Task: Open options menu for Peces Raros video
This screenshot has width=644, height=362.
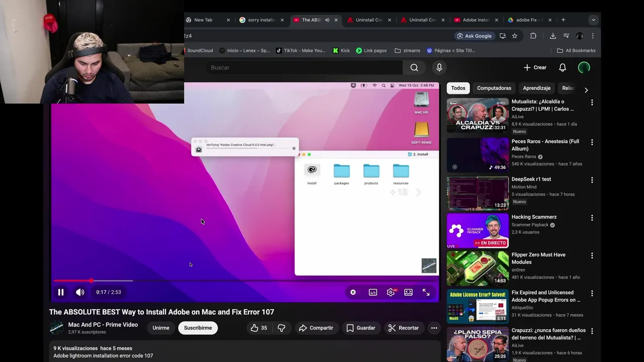Action: point(592,142)
